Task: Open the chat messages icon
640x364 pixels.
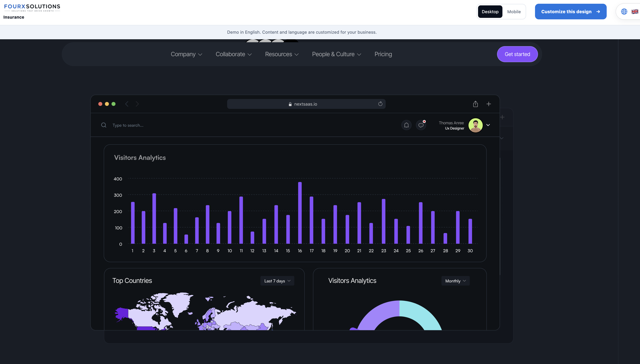Action: [421, 125]
